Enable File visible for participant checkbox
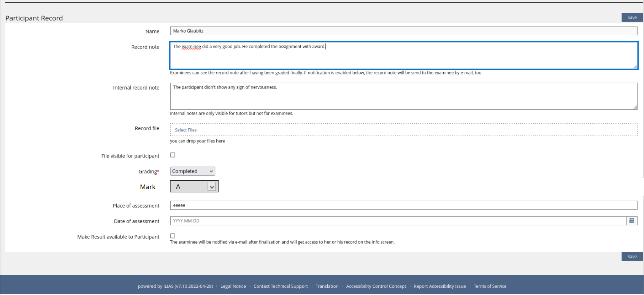The image size is (644, 295). tap(173, 155)
